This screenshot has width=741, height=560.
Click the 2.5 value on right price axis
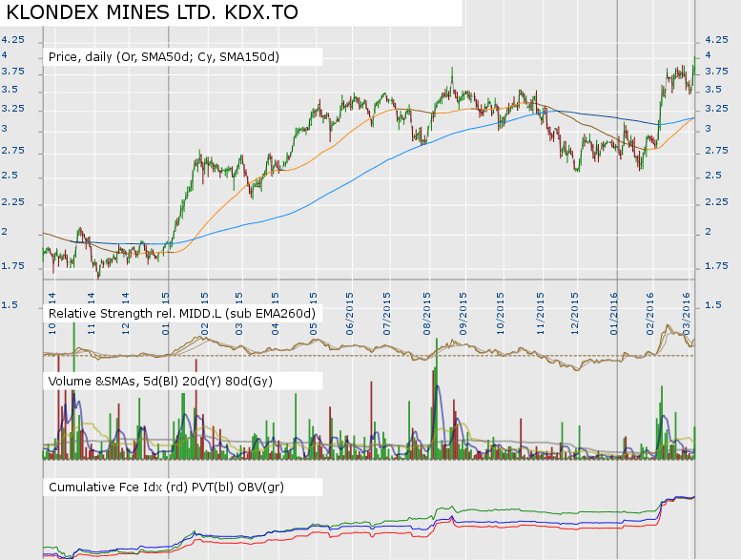point(713,176)
